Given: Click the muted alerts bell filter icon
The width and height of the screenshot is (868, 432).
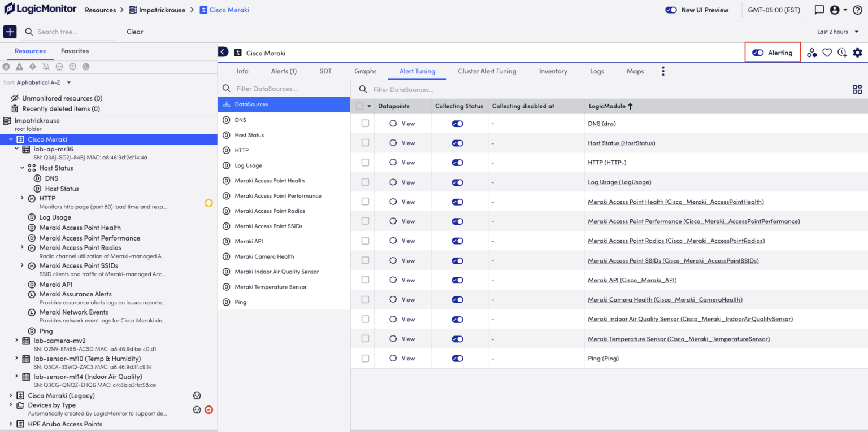Looking at the screenshot, I should (45, 66).
